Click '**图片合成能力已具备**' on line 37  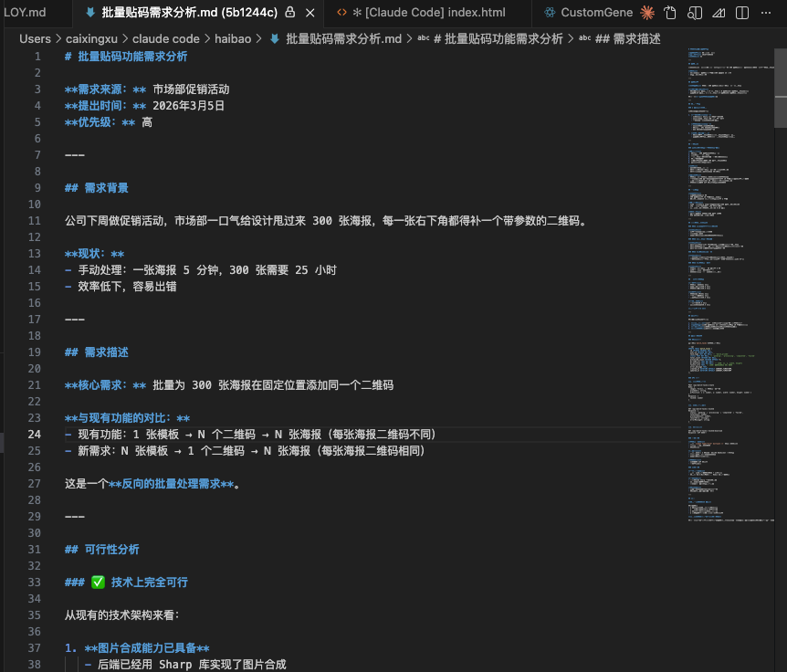coord(147,648)
